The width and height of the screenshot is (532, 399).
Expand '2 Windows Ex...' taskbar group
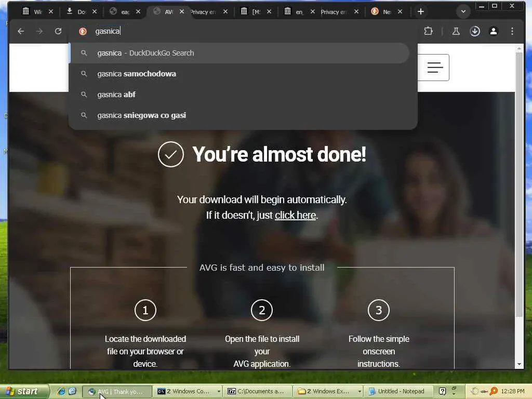click(x=328, y=392)
